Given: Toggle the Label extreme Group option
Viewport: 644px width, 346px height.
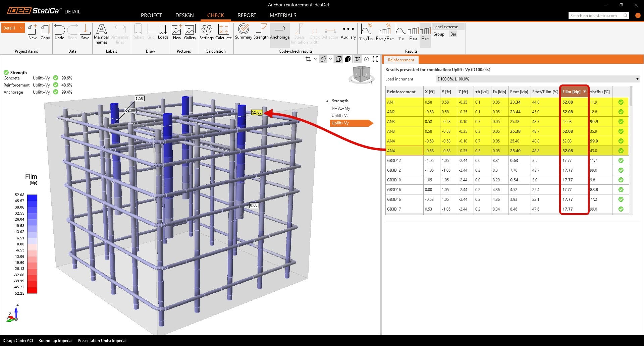Looking at the screenshot, I should pyautogui.click(x=439, y=34).
